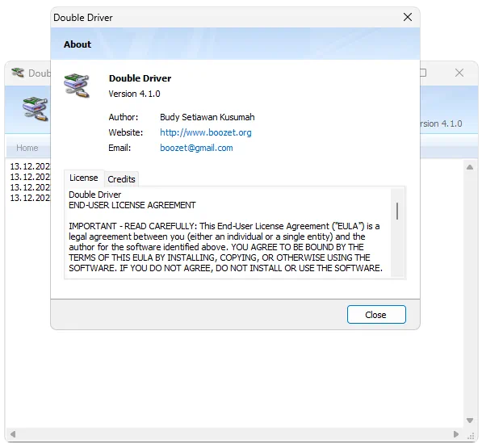Click the 'END-USER LICENSE AGREEMENT' heading text
This screenshot has width=482, height=448.
(x=132, y=205)
